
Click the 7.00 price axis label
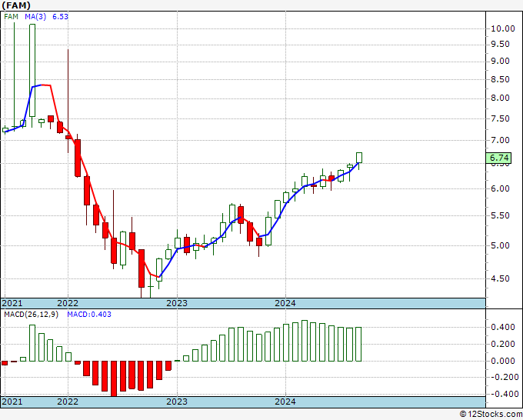(x=500, y=141)
